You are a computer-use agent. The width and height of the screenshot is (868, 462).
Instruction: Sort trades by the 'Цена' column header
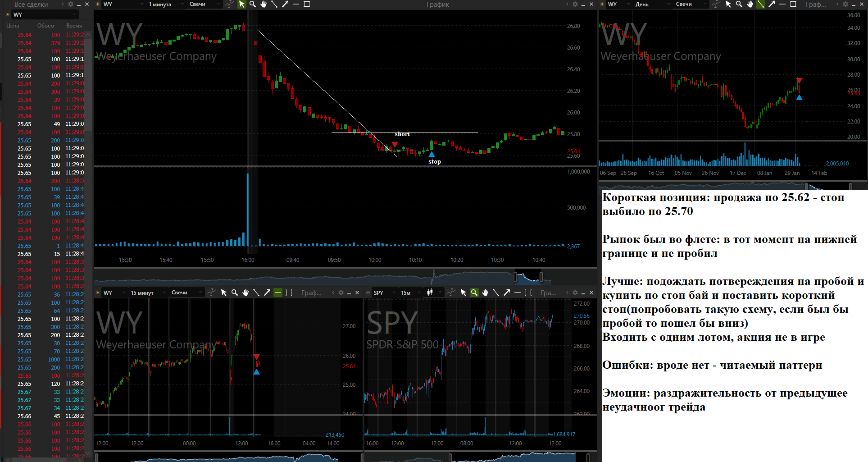click(13, 26)
